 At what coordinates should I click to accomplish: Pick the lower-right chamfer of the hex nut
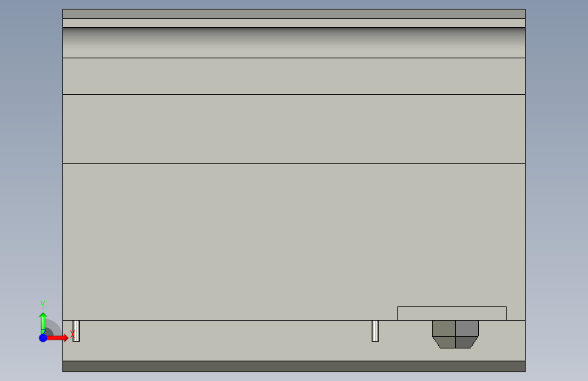465,342
